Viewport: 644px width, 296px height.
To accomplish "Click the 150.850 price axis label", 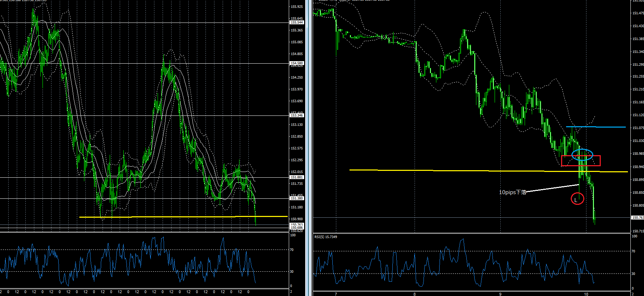I will click(x=638, y=192).
